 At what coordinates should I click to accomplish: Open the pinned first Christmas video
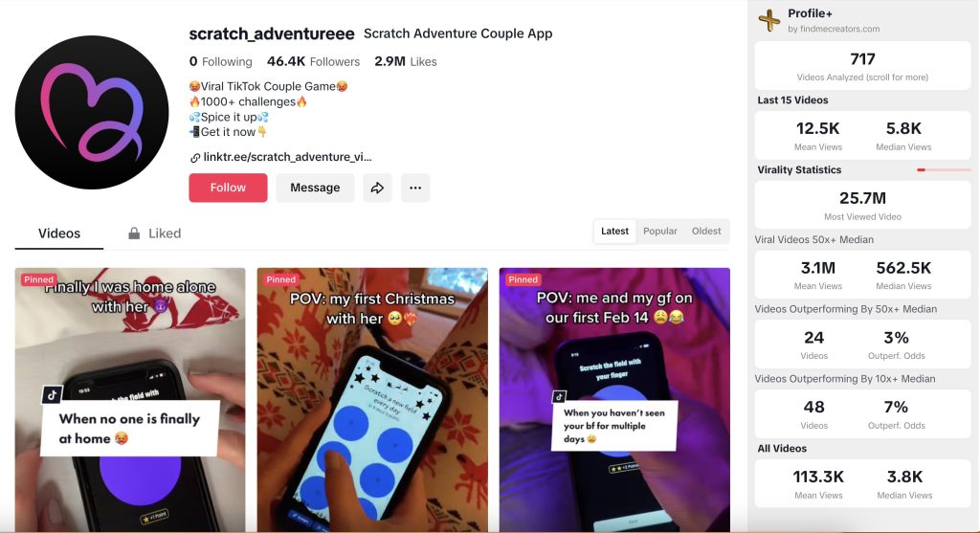(372, 399)
